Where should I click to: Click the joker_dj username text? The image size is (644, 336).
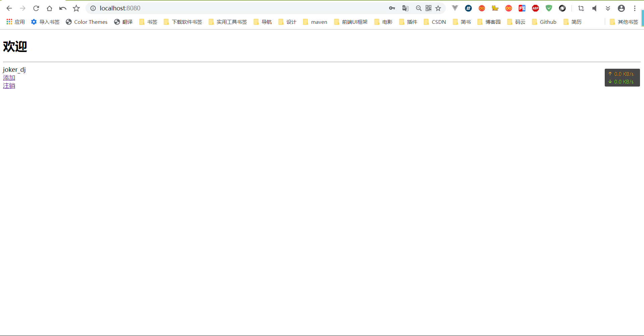pyautogui.click(x=14, y=70)
